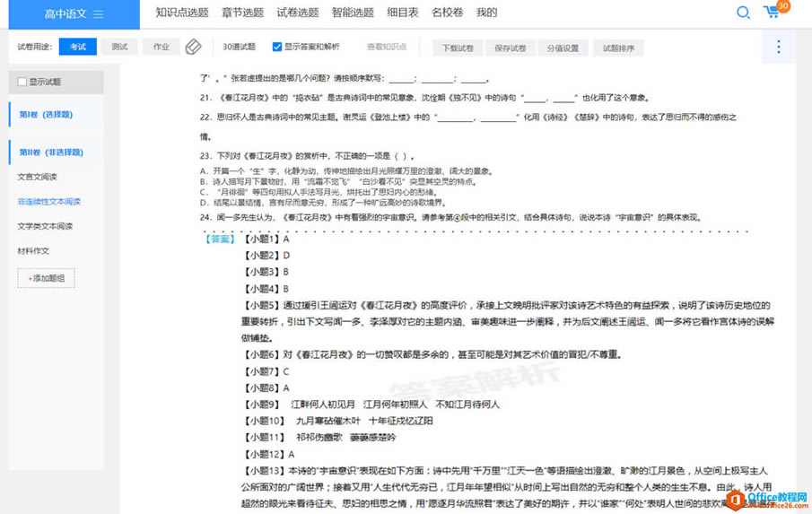Open the 我的 menu item

[x=486, y=13]
